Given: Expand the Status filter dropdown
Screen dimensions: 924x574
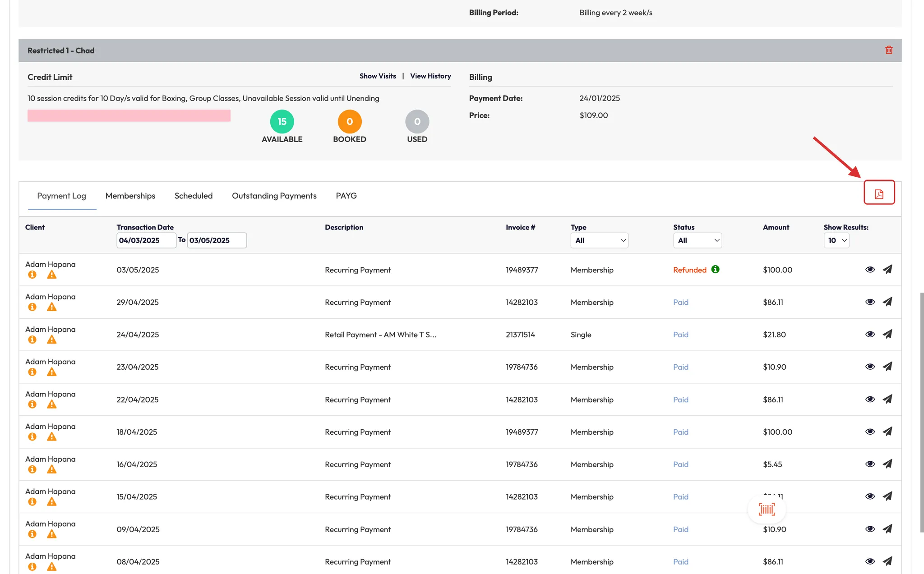Looking at the screenshot, I should point(698,240).
